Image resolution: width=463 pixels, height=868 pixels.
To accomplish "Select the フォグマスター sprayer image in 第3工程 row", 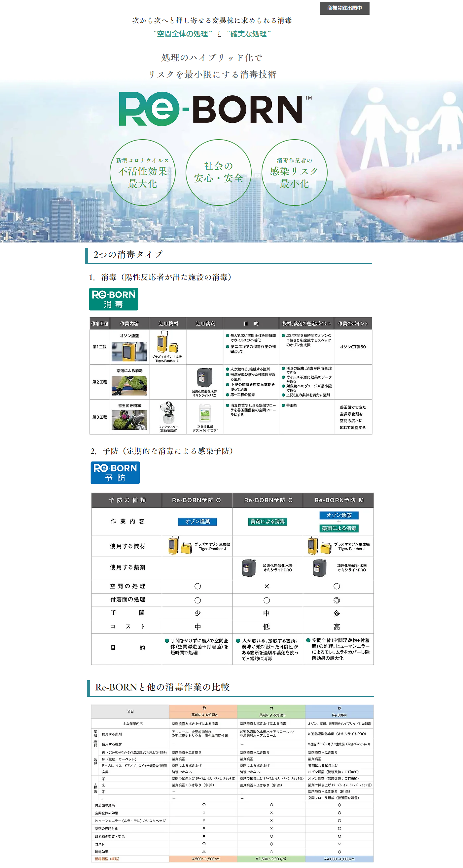I will tap(168, 413).
